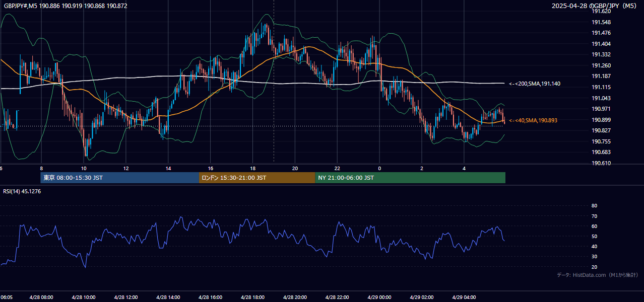
Task: Click price axis value 191.332
Action: point(601,55)
